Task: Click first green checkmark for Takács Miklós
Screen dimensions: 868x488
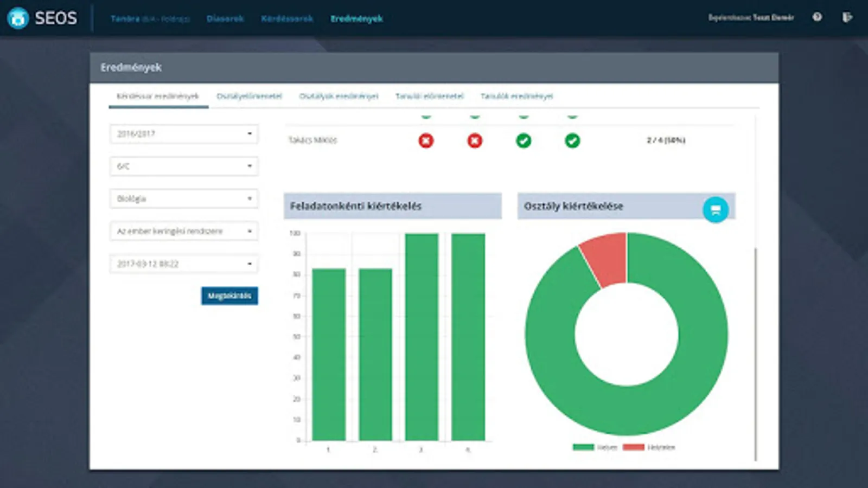Action: tap(524, 141)
